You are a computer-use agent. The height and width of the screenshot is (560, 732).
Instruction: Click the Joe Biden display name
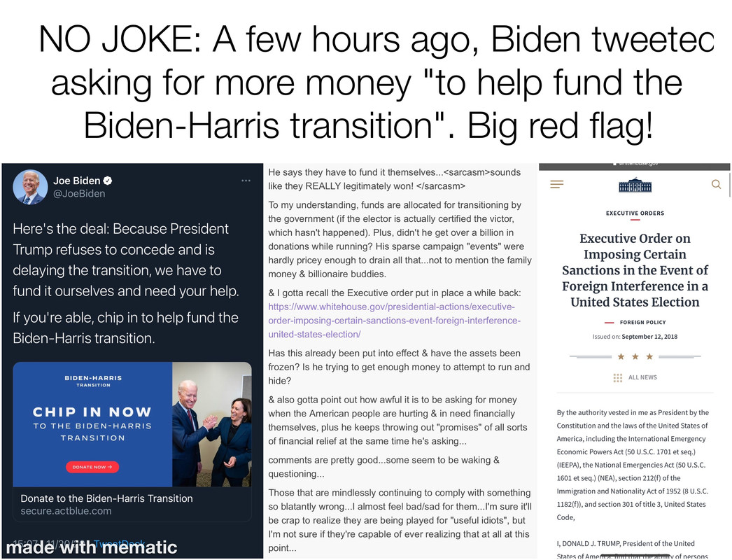coord(76,181)
